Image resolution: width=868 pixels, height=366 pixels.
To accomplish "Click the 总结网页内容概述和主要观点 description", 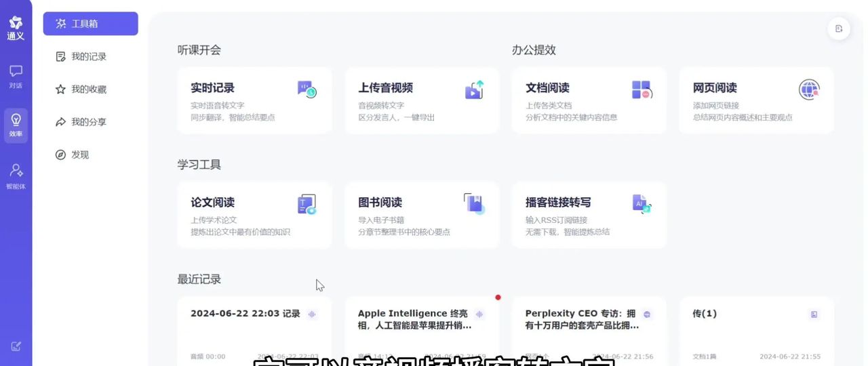I will (743, 117).
